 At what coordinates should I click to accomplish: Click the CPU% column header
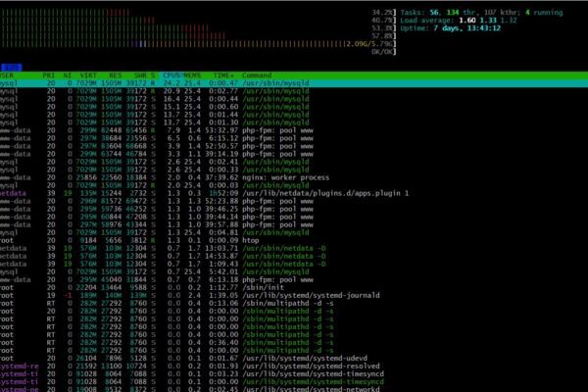click(172, 75)
